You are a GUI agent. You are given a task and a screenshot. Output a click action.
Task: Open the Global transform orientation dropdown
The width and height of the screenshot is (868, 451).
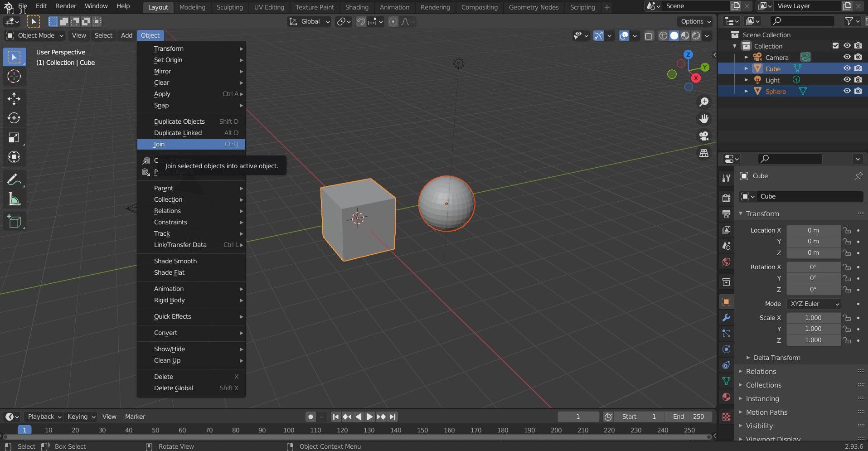309,21
